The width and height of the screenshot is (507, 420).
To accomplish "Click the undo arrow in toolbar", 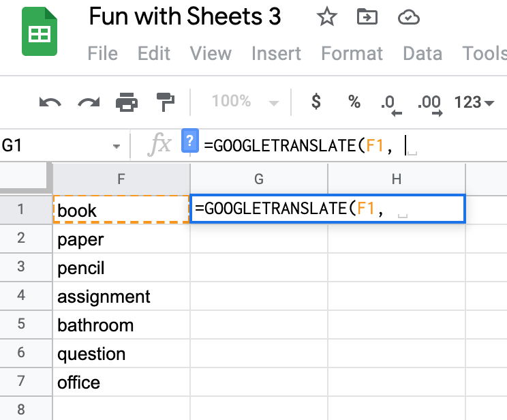I will click(50, 102).
